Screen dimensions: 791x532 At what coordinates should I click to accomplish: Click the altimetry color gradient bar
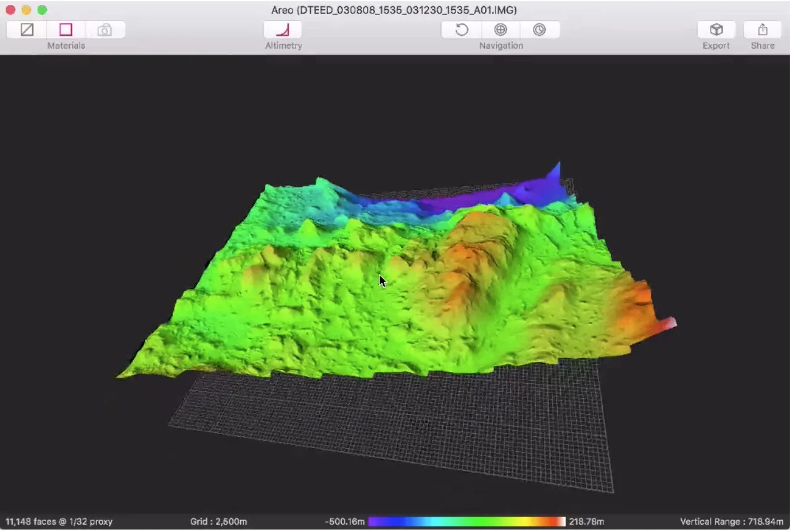coord(466,522)
